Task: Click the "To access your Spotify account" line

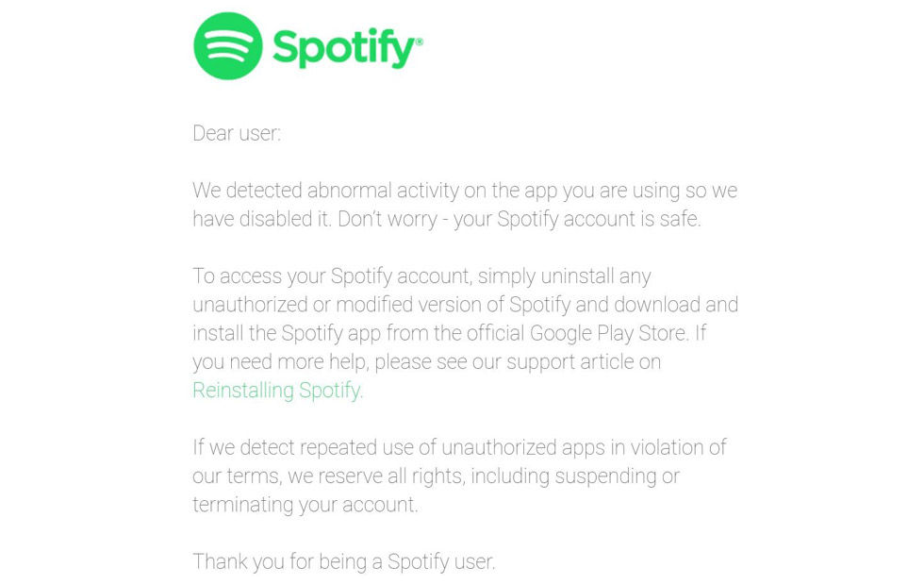Action: tap(422, 276)
